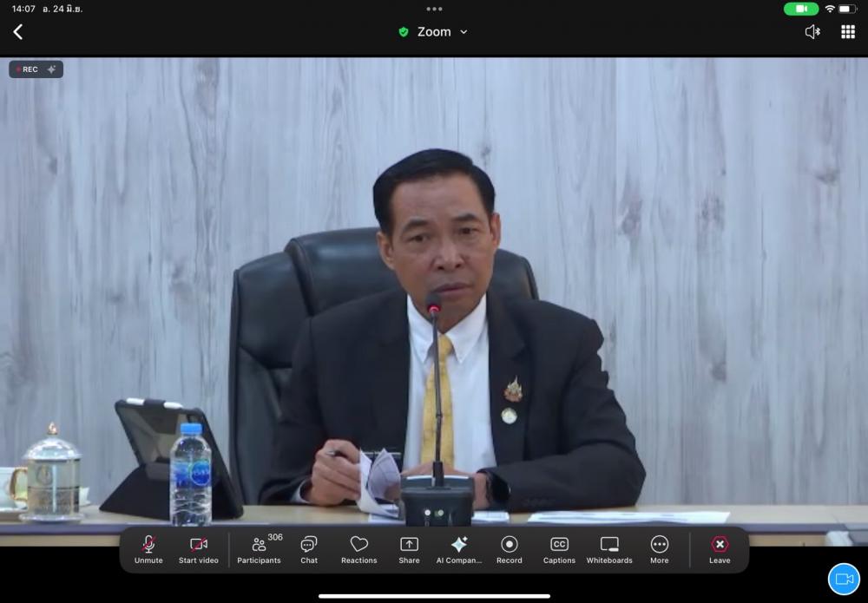The image size is (868, 603).
Task: Open the Participants list showing 306
Action: tap(259, 550)
